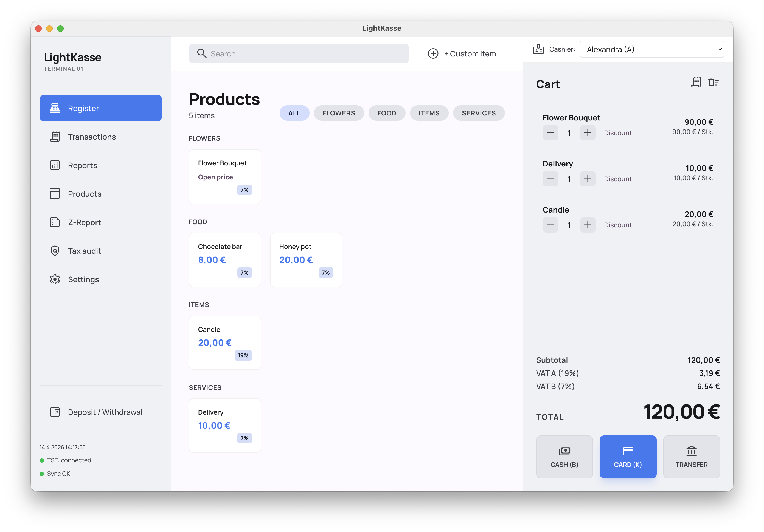The width and height of the screenshot is (764, 532).
Task: Click the product search field
Action: point(299,53)
